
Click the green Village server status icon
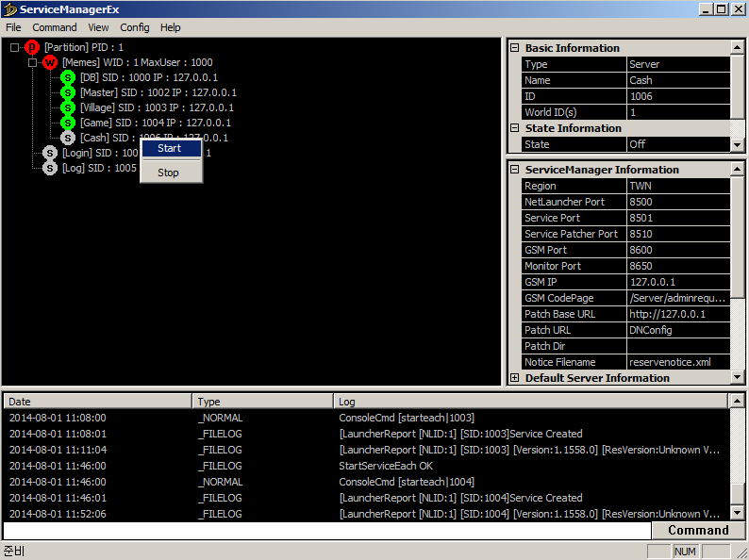(68, 107)
